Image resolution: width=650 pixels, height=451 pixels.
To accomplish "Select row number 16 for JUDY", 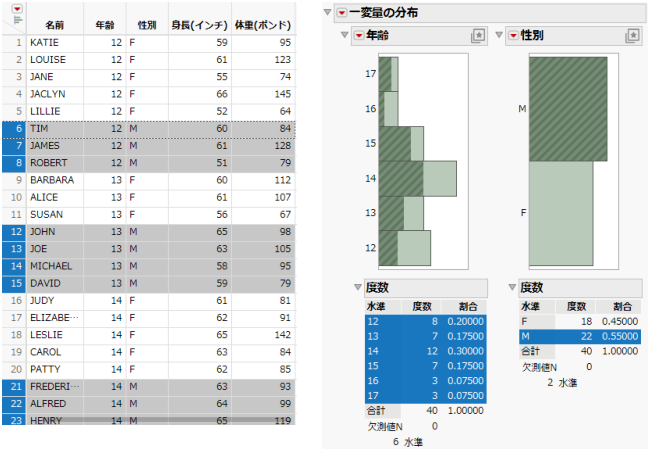I will pyautogui.click(x=14, y=301).
